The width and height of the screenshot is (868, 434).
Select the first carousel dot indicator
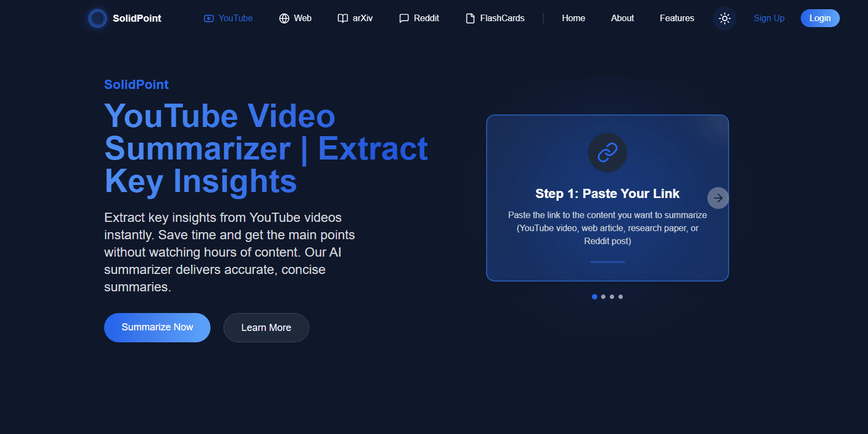point(595,297)
